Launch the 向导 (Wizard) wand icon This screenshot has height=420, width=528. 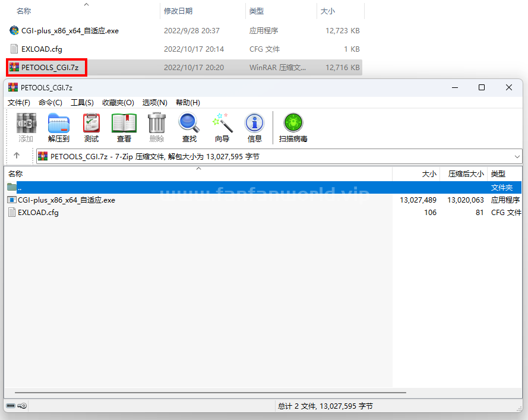point(222,128)
